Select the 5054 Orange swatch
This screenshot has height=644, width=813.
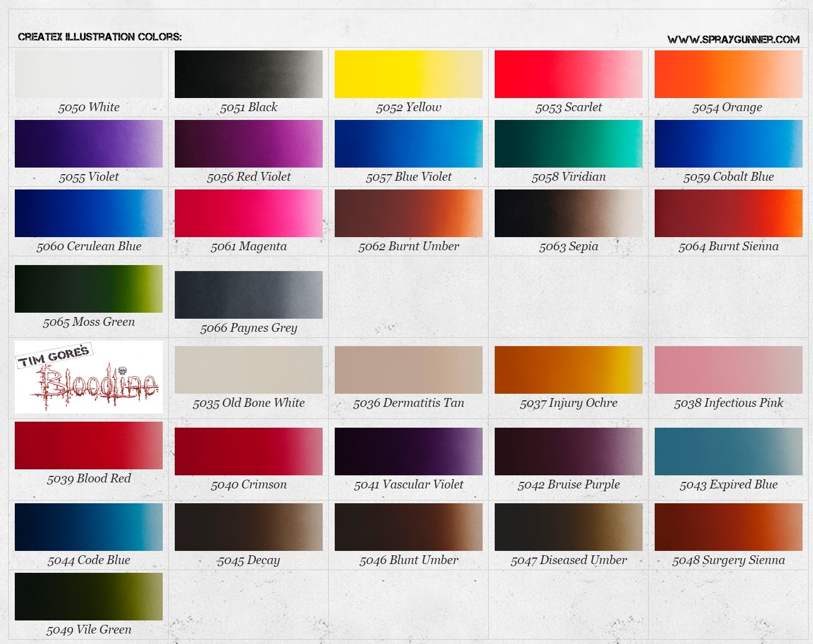pyautogui.click(x=728, y=74)
